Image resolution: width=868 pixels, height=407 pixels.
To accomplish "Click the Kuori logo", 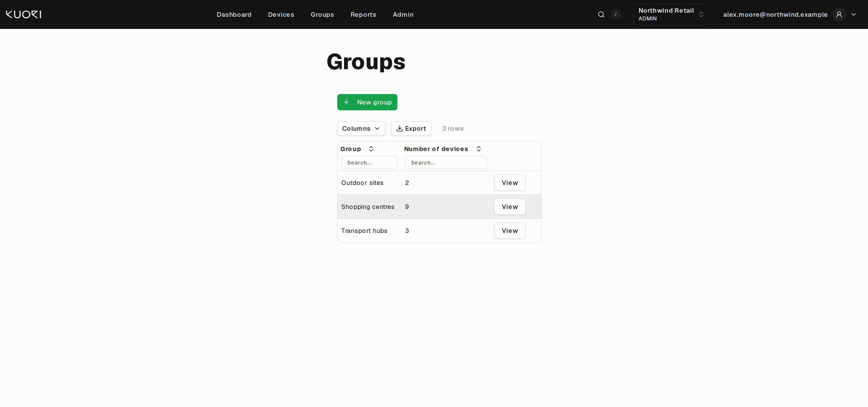I will tap(24, 14).
